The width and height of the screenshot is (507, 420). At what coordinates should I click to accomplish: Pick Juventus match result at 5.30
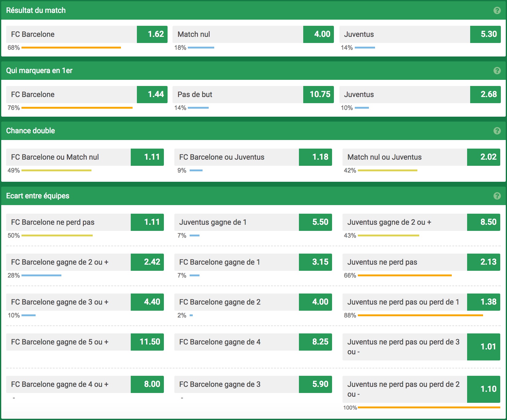click(420, 34)
